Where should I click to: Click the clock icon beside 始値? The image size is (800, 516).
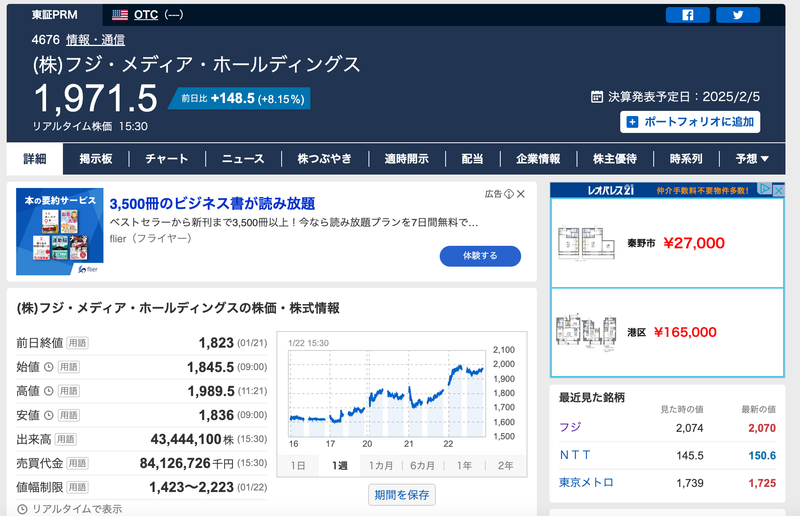click(48, 367)
